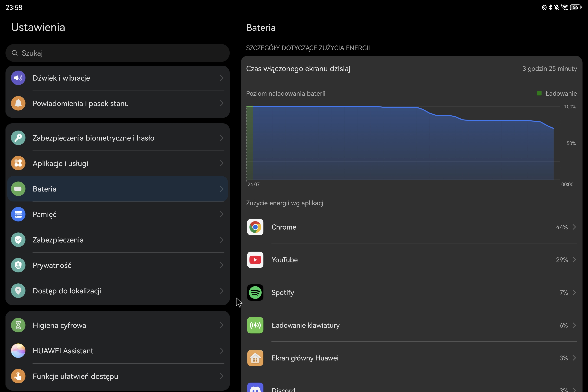Viewport: 588px width, 392px height.
Task: Tap the Funkcje ułatwień dostępu hand icon
Action: 18,376
